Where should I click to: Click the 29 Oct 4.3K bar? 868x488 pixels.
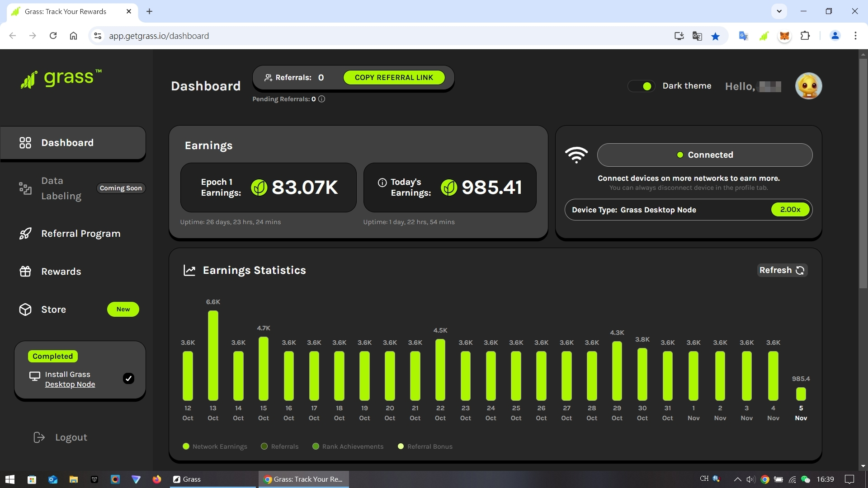click(x=617, y=371)
